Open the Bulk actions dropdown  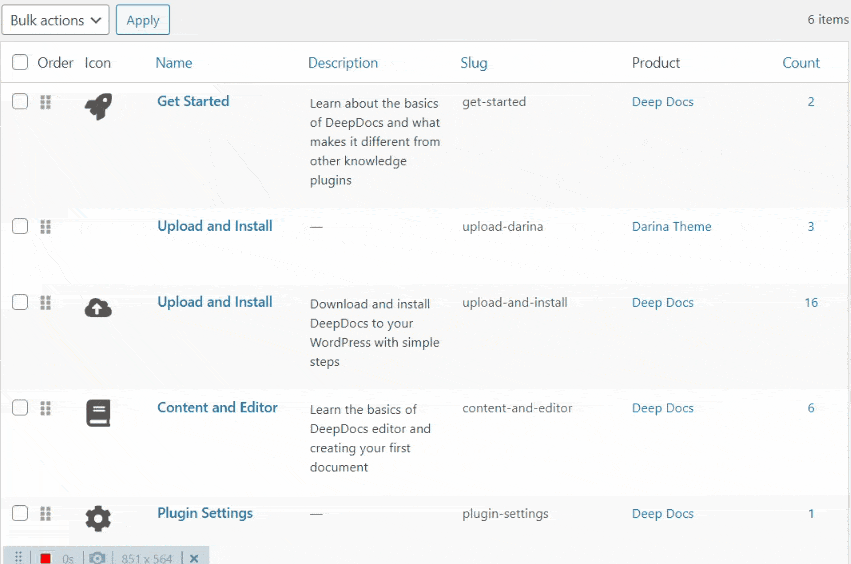point(55,20)
